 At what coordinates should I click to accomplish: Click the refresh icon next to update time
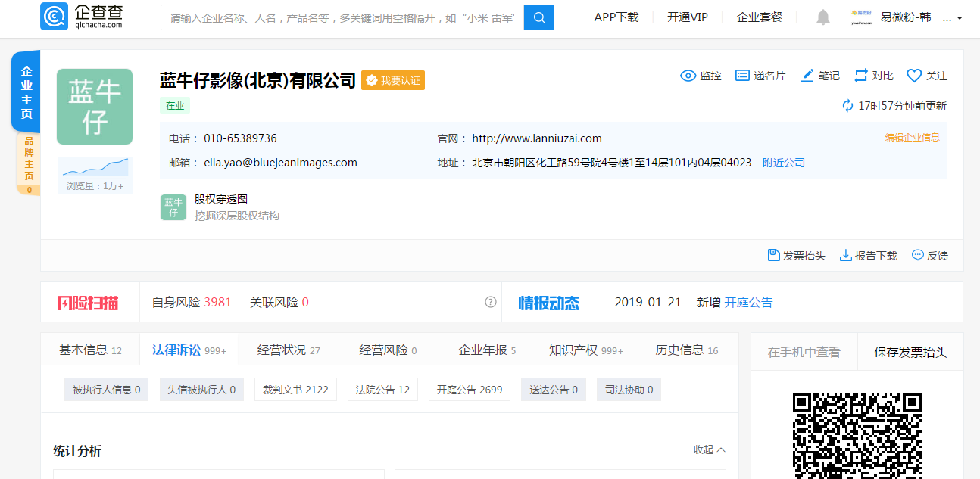click(847, 106)
